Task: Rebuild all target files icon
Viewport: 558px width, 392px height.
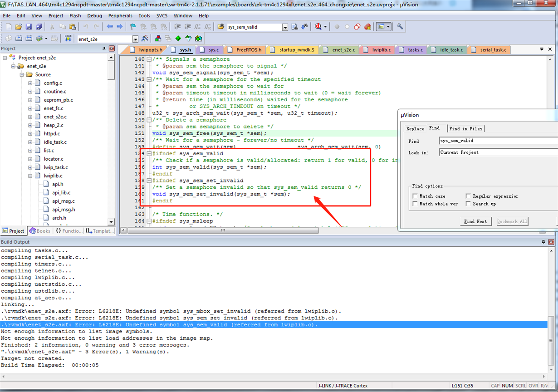Action: click(29, 39)
